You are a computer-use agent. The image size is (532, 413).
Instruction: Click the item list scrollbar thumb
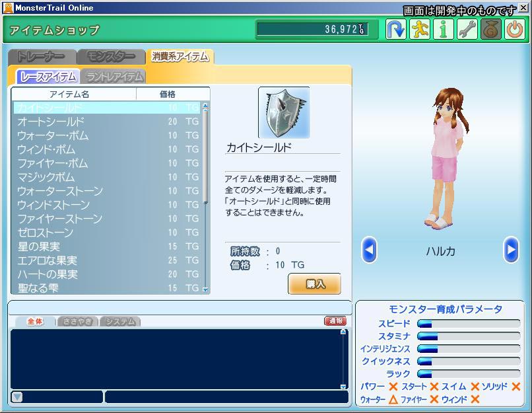tap(205, 157)
